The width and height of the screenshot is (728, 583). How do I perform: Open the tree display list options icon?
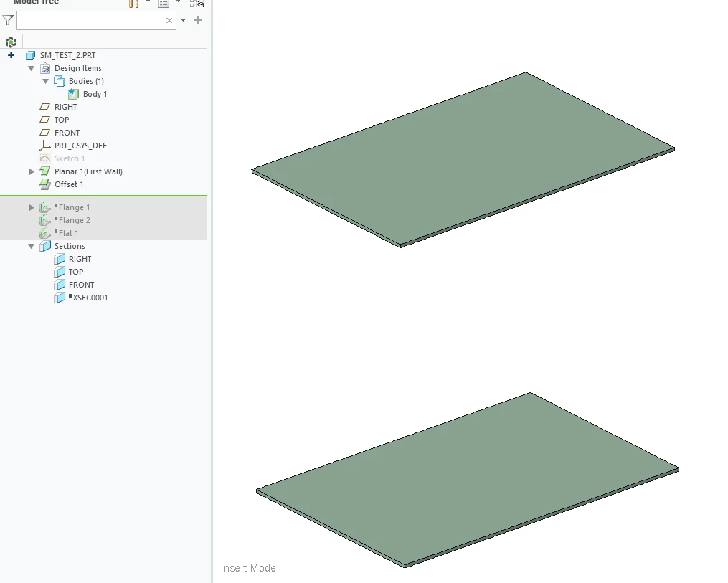(164, 4)
